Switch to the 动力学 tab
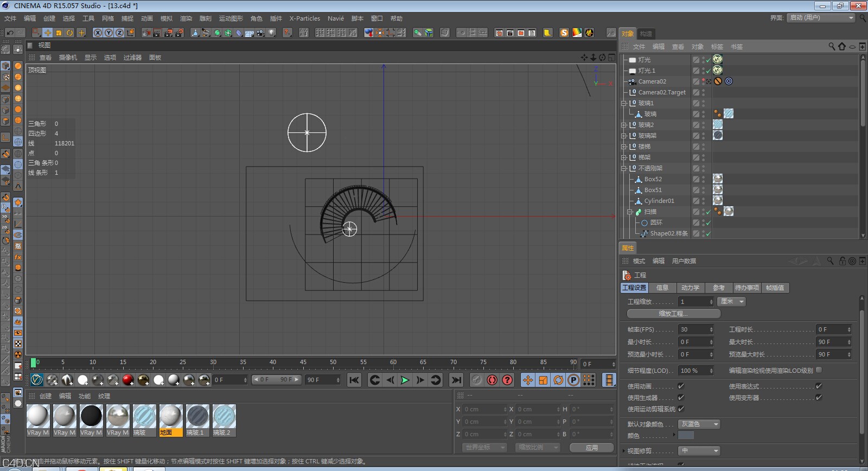The height and width of the screenshot is (471, 868). [690, 288]
